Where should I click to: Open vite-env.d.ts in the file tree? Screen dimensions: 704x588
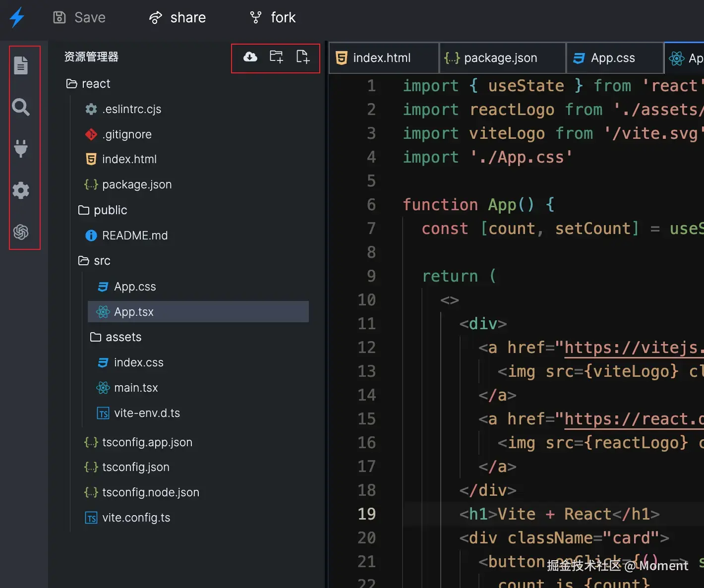tap(138, 413)
